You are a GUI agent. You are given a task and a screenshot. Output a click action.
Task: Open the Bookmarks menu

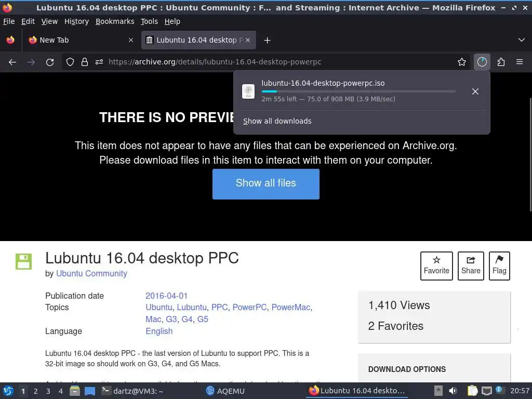point(115,21)
